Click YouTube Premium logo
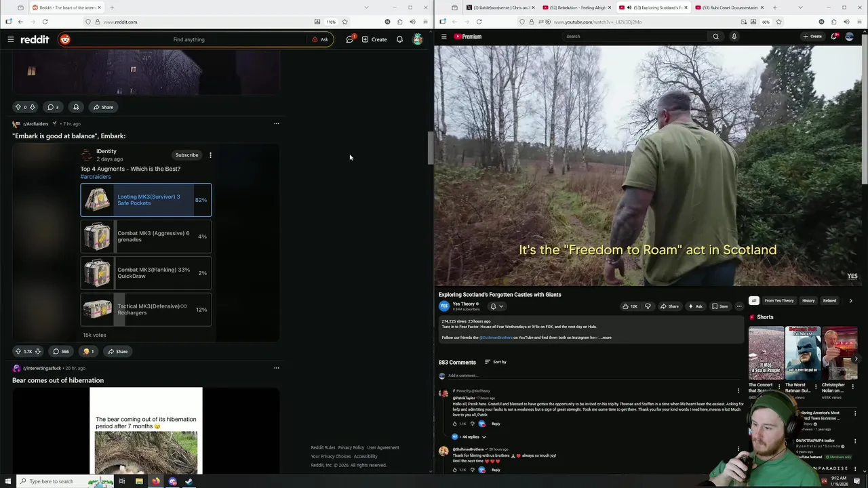868x488 pixels. [x=468, y=37]
